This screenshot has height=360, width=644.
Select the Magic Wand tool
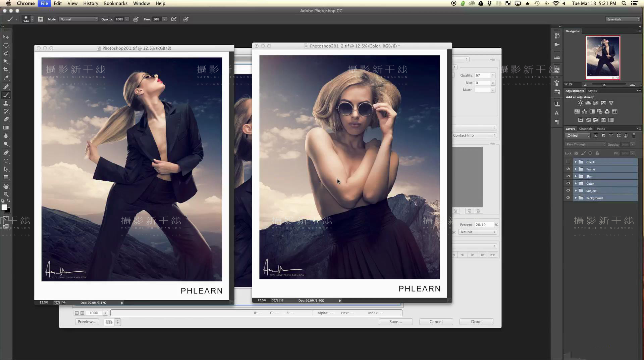point(6,61)
